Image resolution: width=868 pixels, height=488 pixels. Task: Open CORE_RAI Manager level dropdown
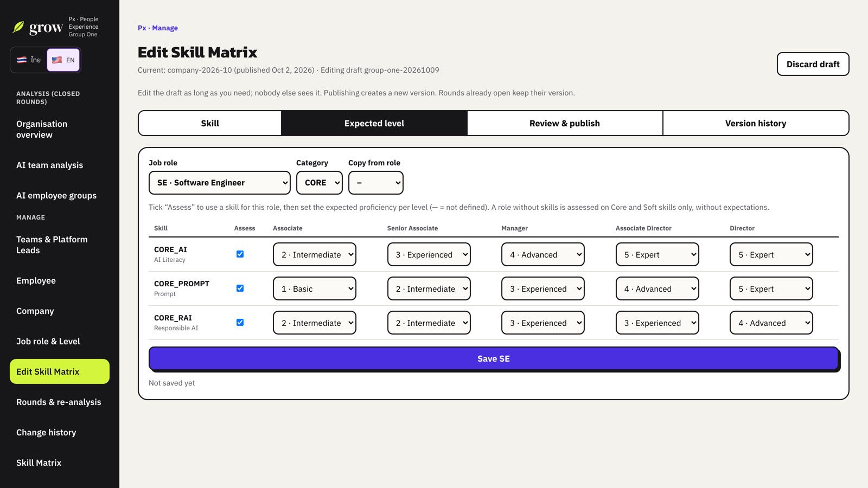click(543, 323)
